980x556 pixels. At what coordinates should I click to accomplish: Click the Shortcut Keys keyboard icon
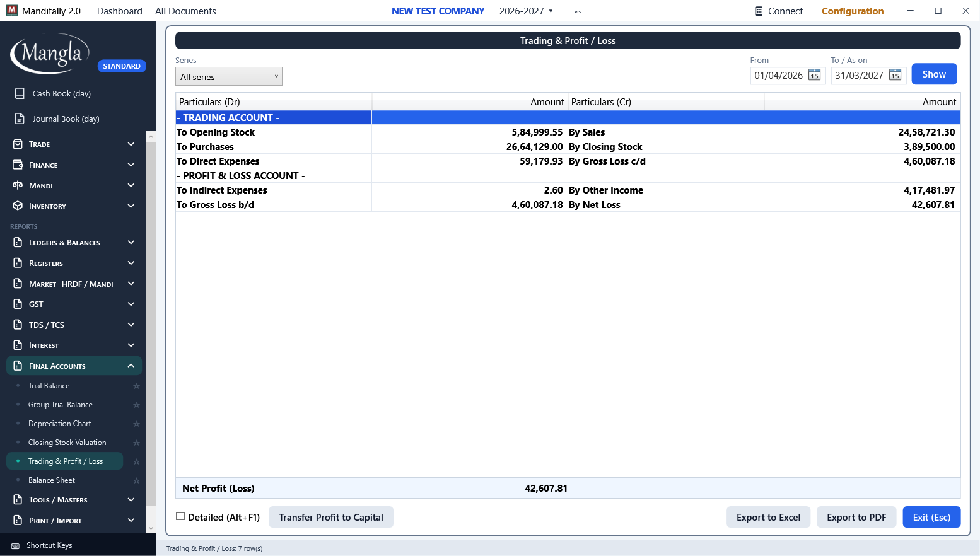pyautogui.click(x=15, y=546)
